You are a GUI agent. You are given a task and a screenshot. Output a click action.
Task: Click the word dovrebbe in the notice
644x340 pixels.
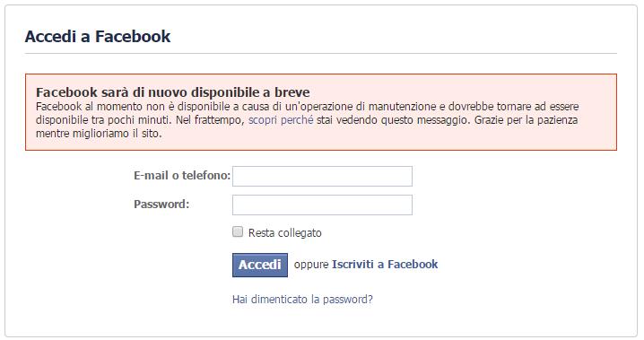pos(471,107)
